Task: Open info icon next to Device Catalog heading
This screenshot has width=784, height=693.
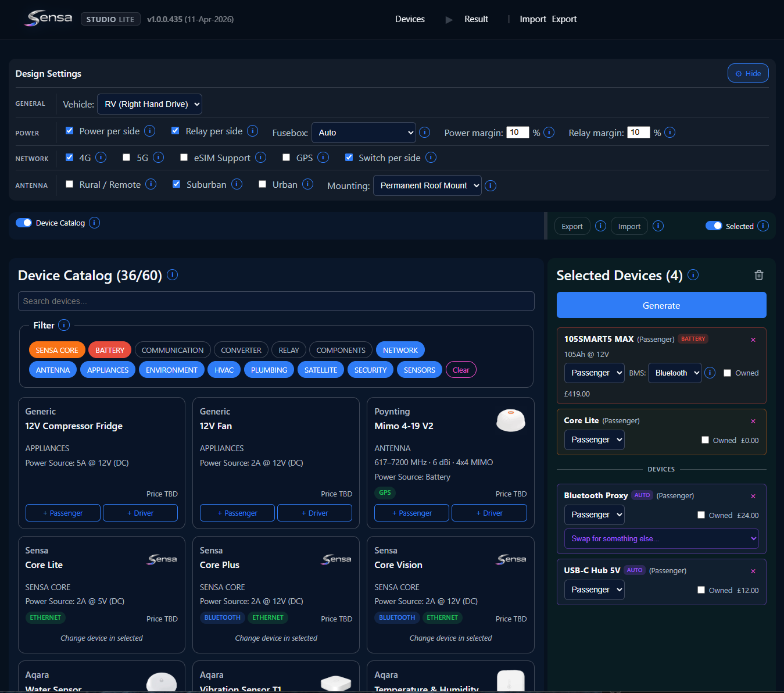Action: 172,275
